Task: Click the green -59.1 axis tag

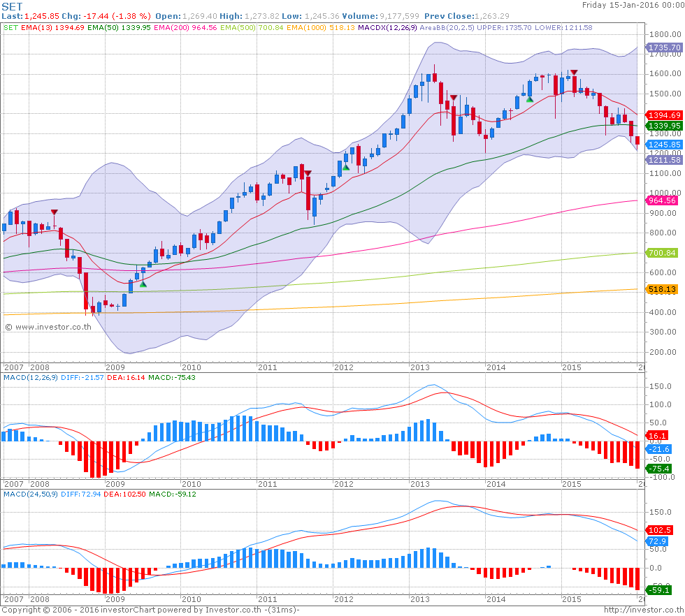Action: (x=658, y=590)
